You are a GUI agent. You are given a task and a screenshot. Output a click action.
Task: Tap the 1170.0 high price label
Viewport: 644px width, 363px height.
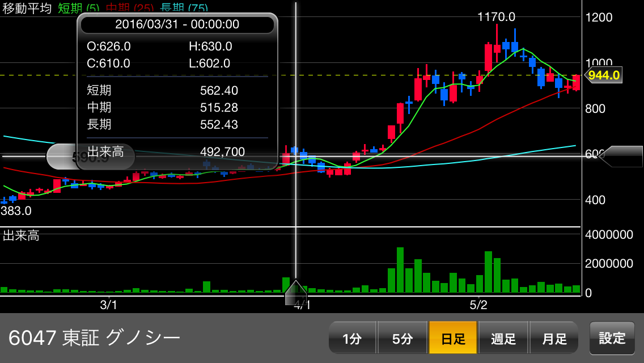(x=496, y=17)
